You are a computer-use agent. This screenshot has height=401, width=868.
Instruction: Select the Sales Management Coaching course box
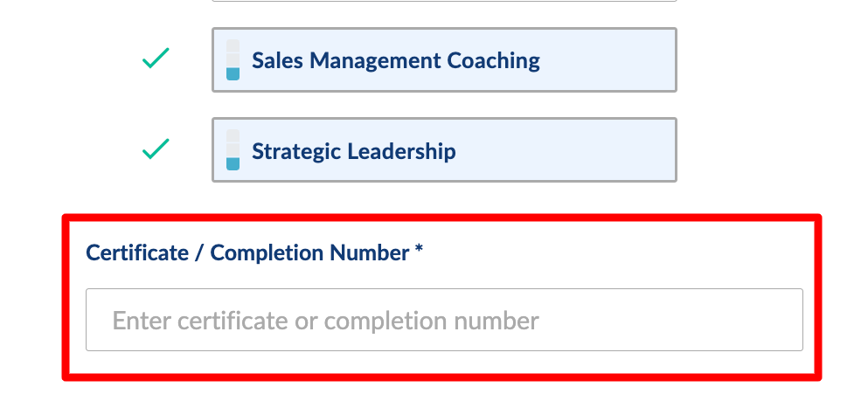tap(443, 60)
